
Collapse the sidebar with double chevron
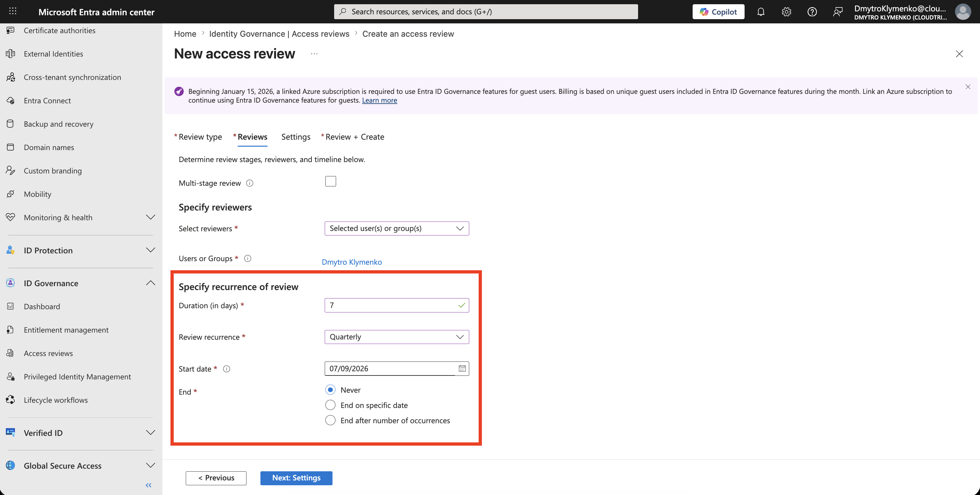148,485
